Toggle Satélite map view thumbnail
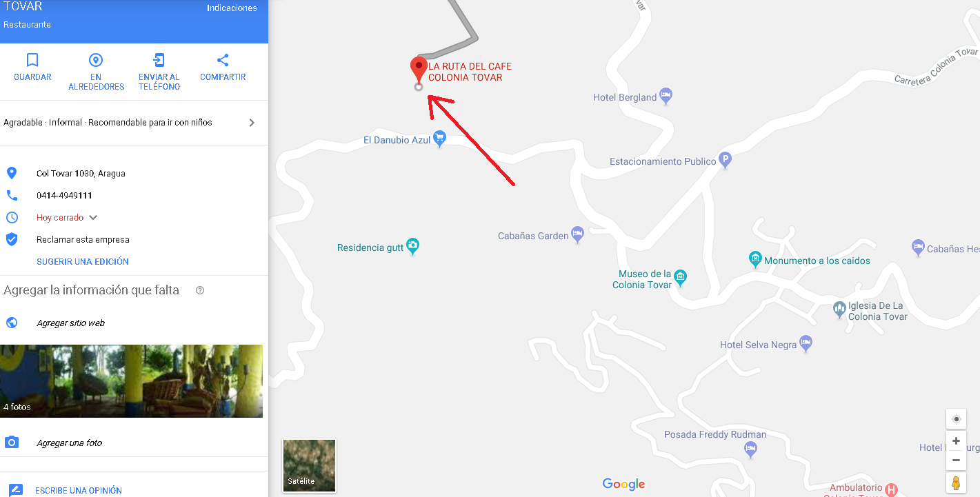 click(x=309, y=465)
